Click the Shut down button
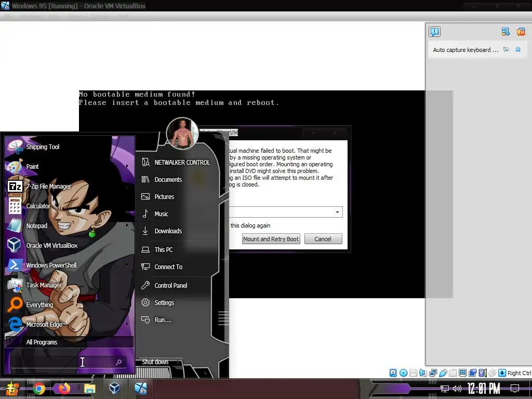The image size is (532, 399). click(x=155, y=362)
